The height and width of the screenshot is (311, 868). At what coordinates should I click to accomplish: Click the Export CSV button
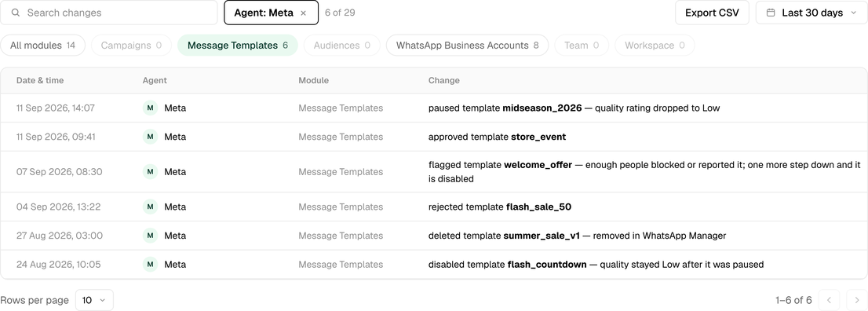tap(712, 13)
